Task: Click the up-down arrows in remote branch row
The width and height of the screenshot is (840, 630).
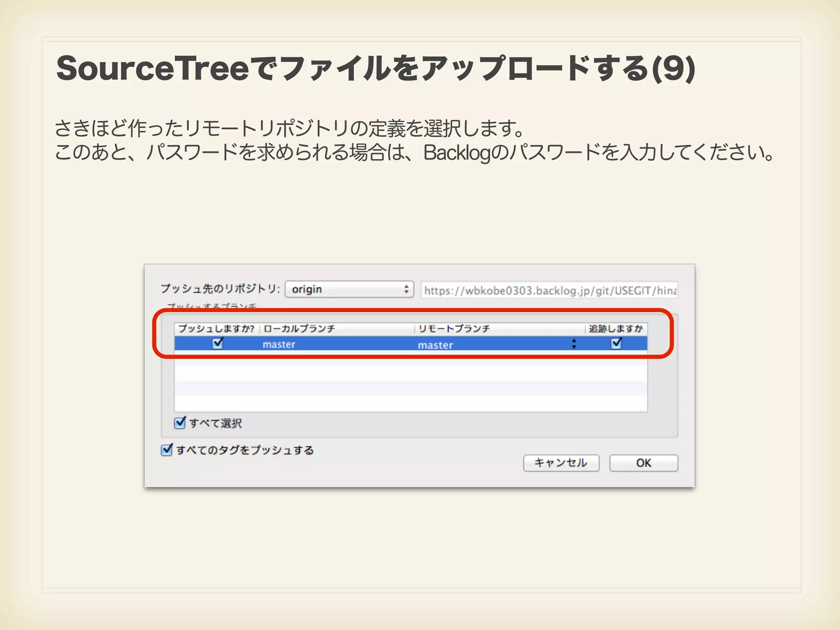Action: [x=574, y=344]
